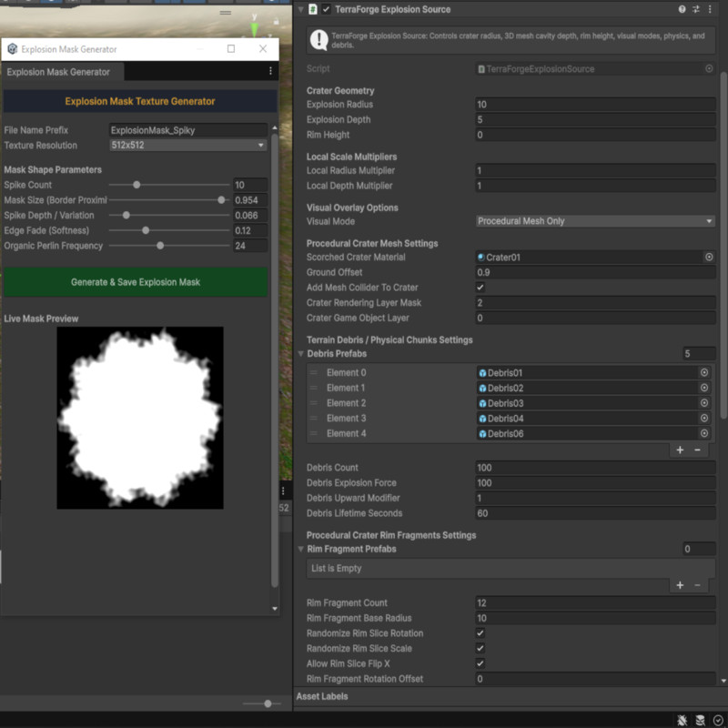Toggle Add Mesh Collider To Crater checkbox
The height and width of the screenshot is (728, 728).
pos(480,288)
